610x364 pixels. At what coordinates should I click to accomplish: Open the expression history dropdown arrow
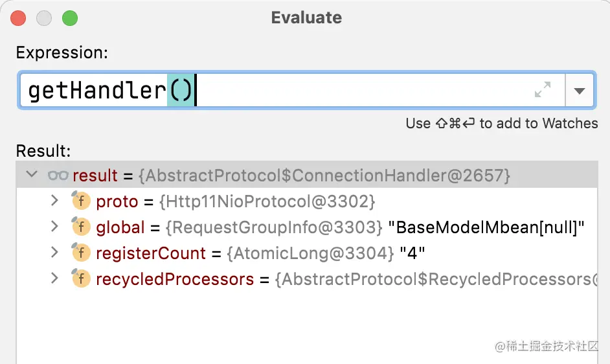click(x=580, y=91)
